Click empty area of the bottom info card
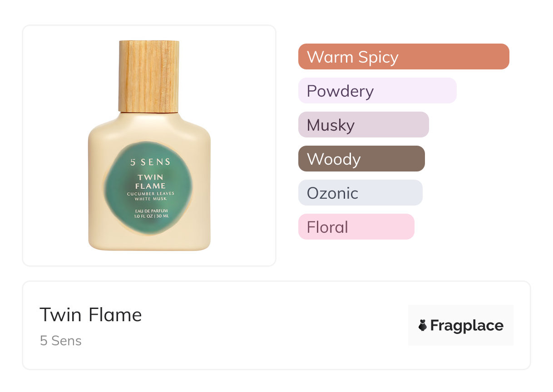553x392 pixels. coord(272,327)
